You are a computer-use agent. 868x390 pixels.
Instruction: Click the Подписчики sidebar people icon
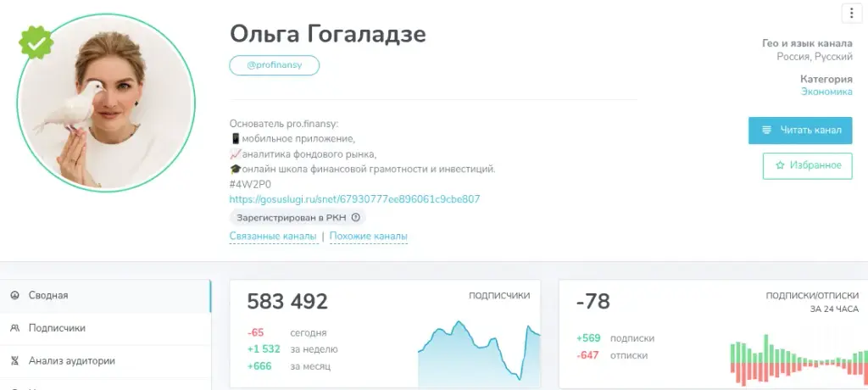(15, 328)
